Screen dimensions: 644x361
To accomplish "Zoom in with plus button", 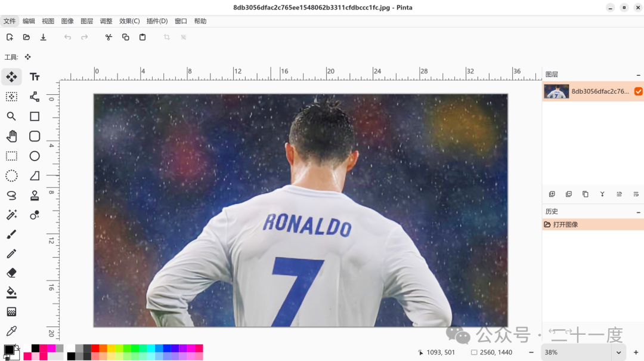I will click(636, 353).
